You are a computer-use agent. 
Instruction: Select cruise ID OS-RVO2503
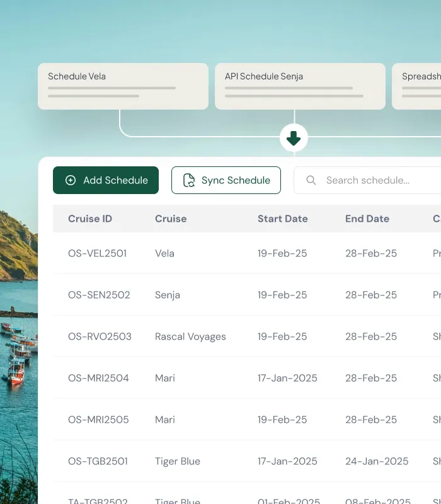coord(100,336)
